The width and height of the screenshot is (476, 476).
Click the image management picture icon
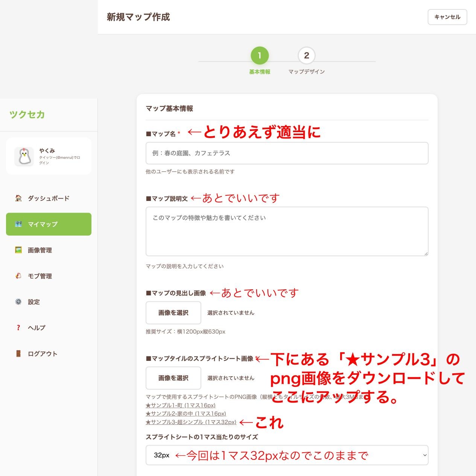pos(18,250)
